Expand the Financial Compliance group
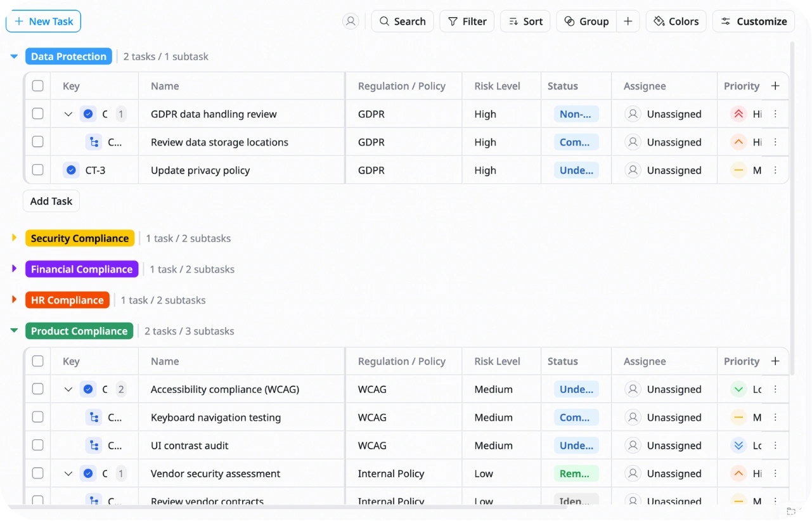This screenshot has width=812, height=521. (14, 269)
